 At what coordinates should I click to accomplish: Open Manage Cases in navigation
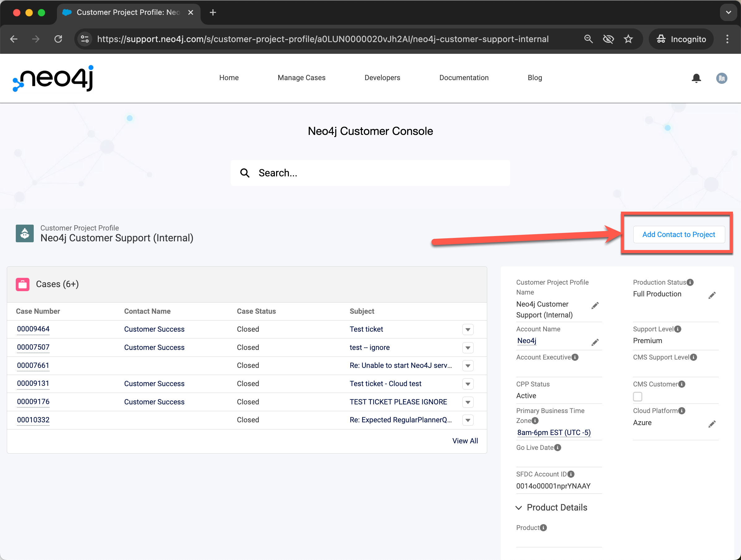coord(301,78)
